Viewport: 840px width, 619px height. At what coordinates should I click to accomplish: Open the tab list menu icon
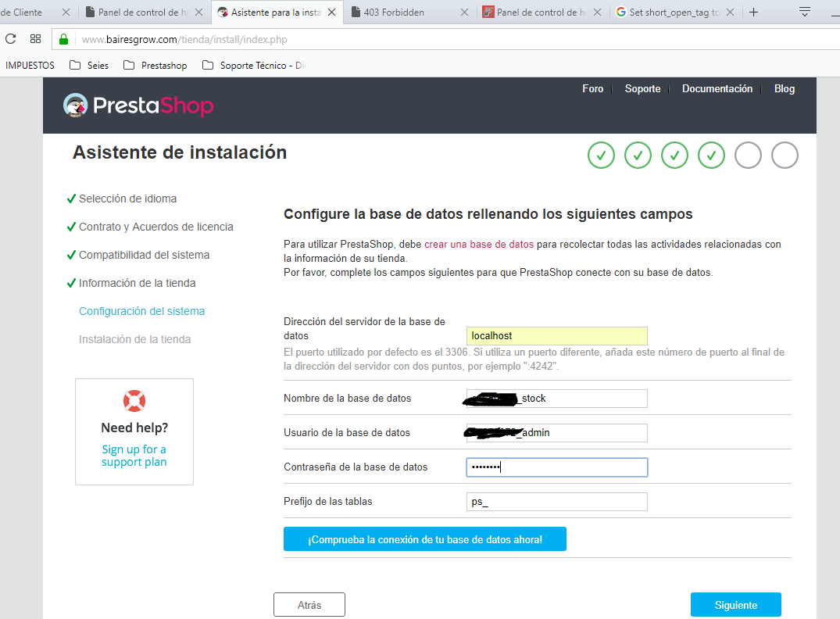pyautogui.click(x=804, y=12)
